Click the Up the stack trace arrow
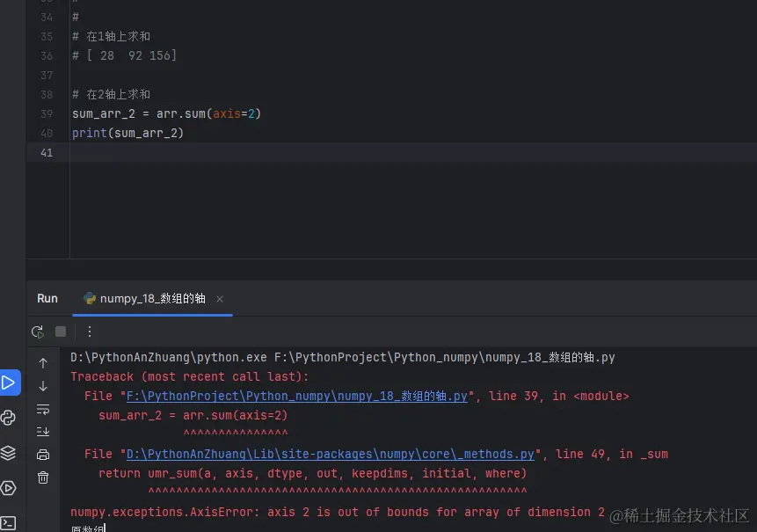 pos(43,363)
